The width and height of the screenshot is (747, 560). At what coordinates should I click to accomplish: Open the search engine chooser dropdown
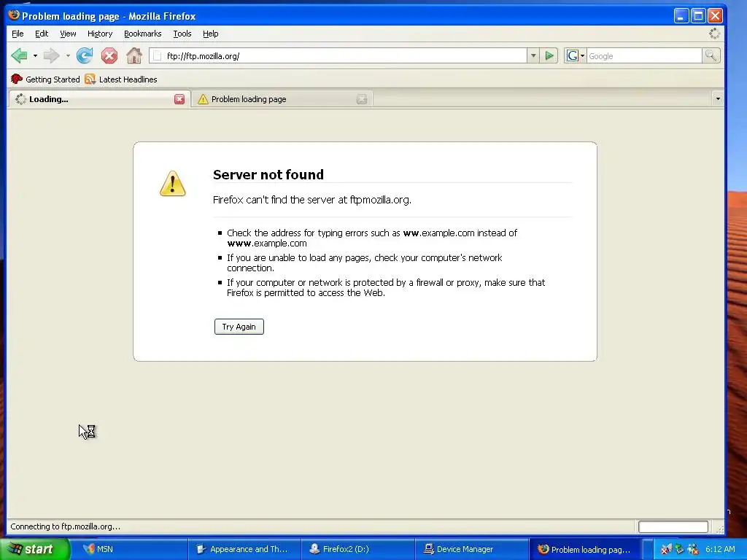582,56
